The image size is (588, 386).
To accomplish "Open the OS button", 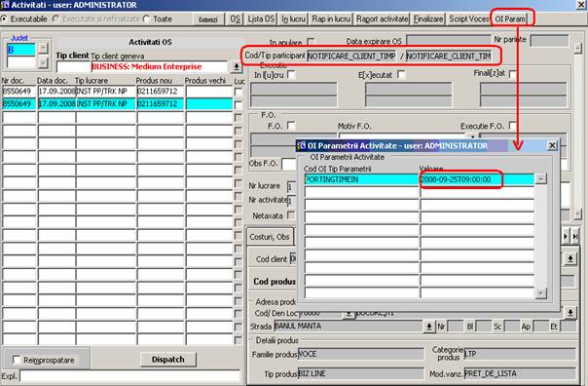I will coord(236,19).
